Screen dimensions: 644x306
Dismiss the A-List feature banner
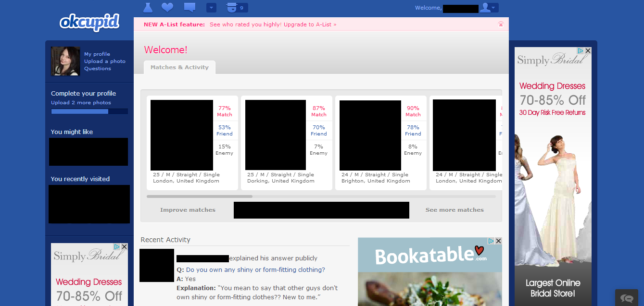501,24
